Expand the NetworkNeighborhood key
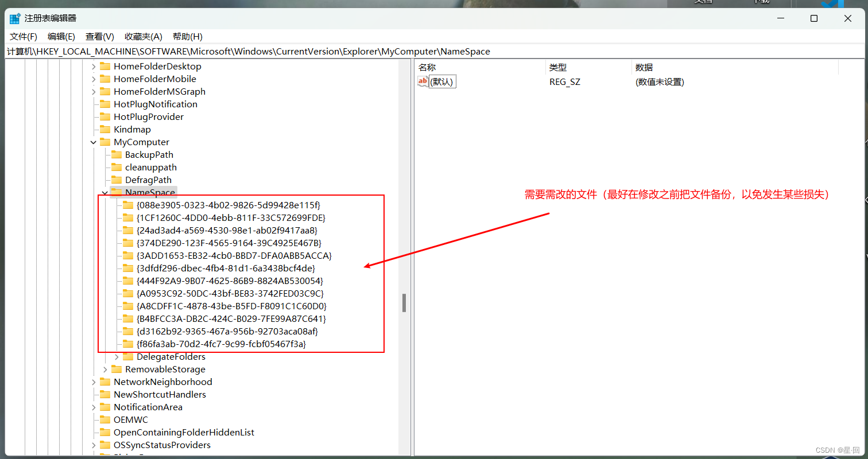This screenshot has width=868, height=459. 94,382
